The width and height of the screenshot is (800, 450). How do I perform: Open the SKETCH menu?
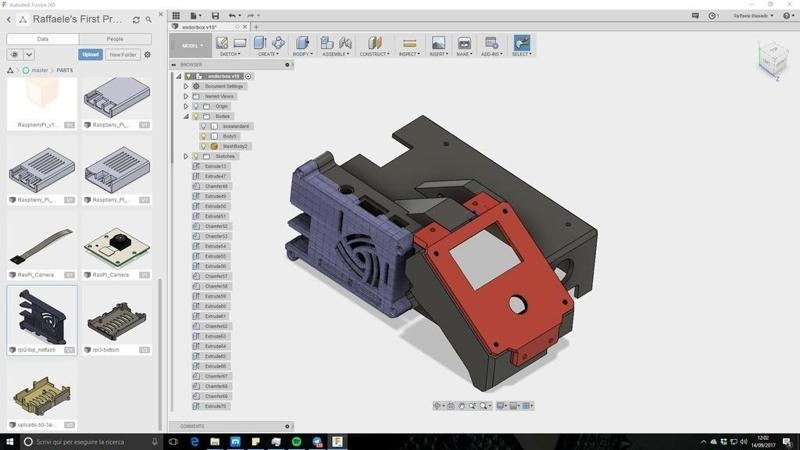pyautogui.click(x=230, y=54)
